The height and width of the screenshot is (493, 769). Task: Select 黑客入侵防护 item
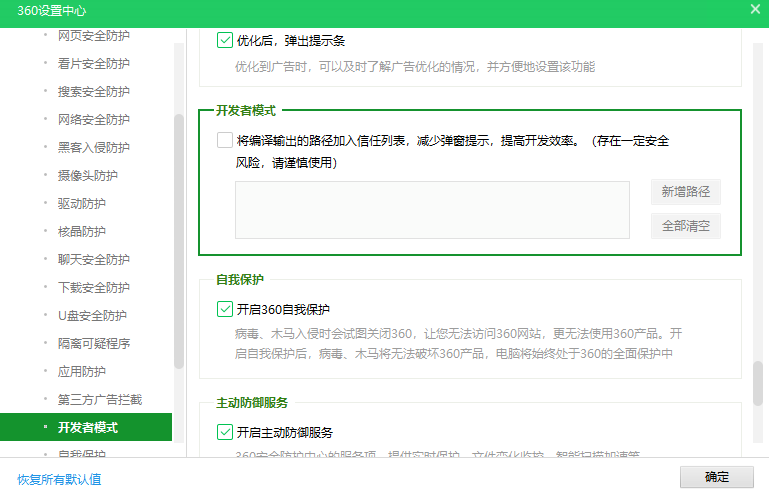(94, 148)
